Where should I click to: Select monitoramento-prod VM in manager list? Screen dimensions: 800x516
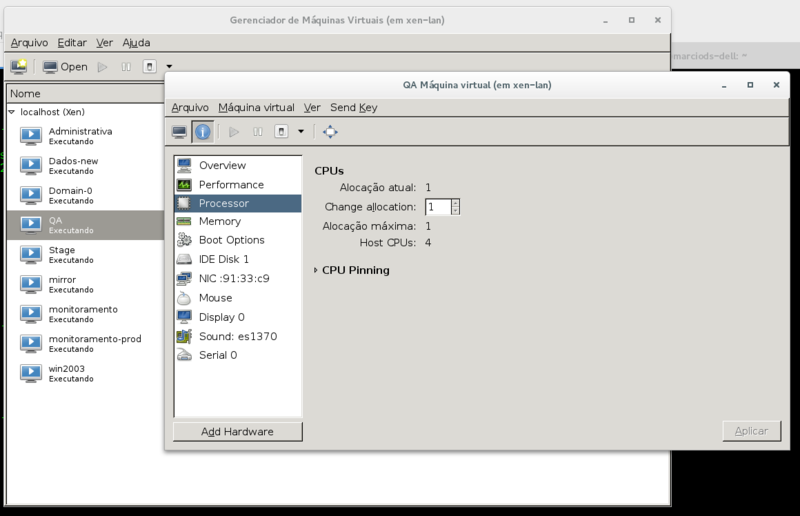[85, 343]
